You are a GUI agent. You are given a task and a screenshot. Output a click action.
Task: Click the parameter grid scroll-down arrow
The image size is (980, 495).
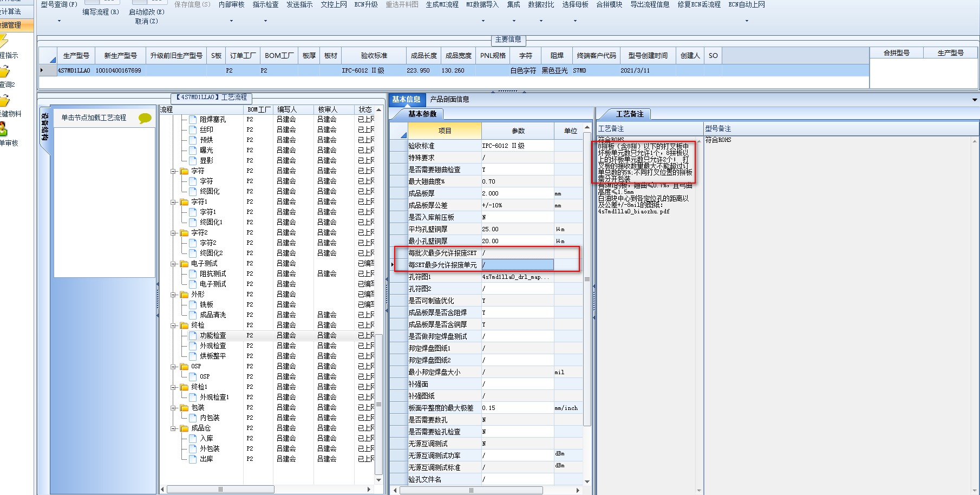click(x=587, y=481)
